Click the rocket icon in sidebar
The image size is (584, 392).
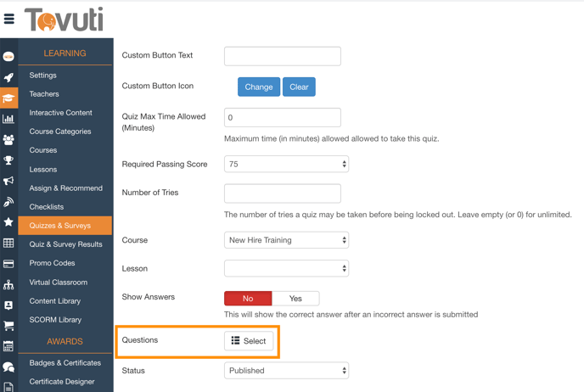(x=8, y=77)
